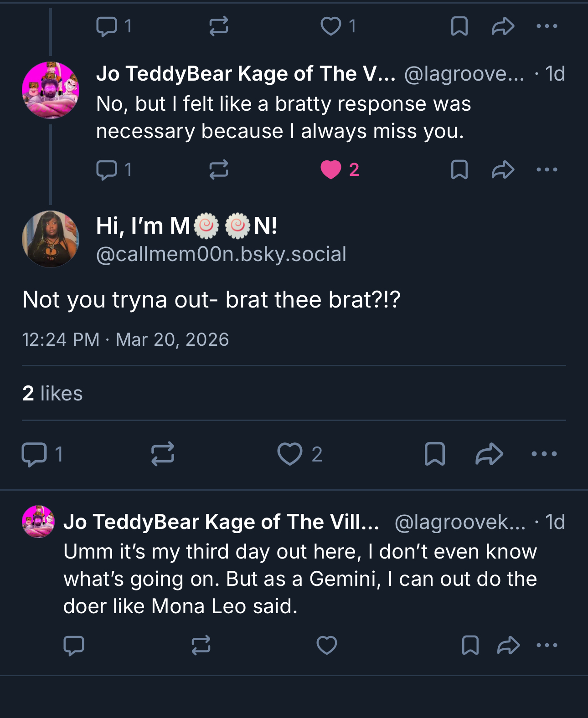
Task: Share the topmost partially visible post
Action: coord(503,26)
